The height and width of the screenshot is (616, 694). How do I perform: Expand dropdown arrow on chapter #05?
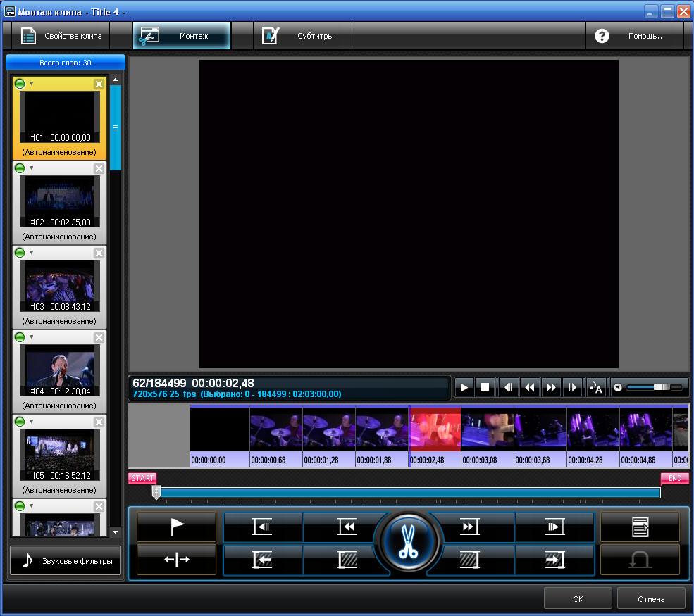coord(32,422)
